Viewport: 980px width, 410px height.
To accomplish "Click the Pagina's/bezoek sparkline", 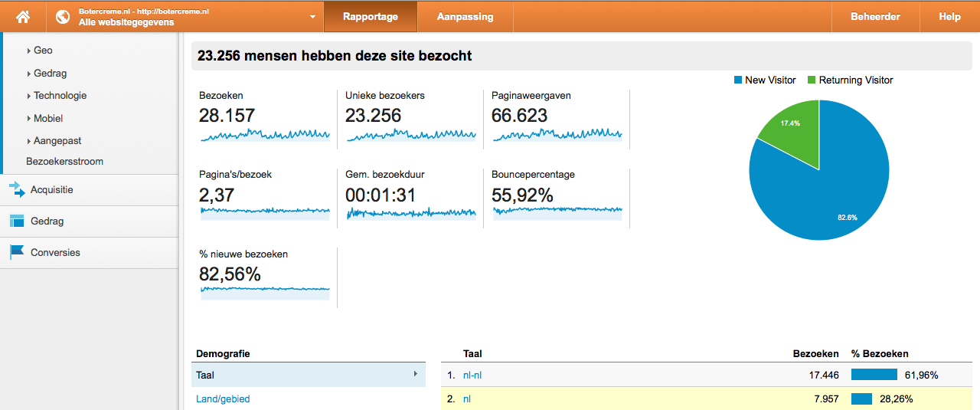I will pos(265,213).
